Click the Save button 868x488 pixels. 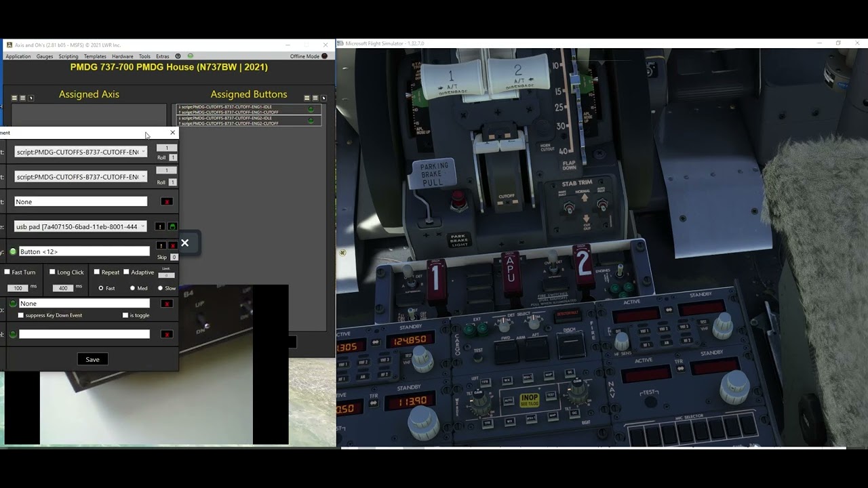coord(93,359)
